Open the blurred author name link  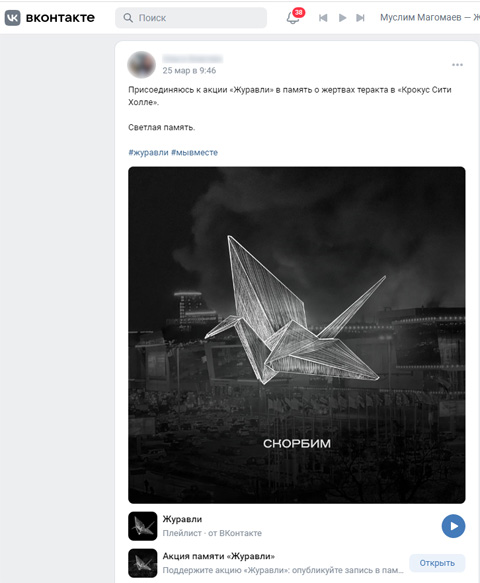[192, 59]
